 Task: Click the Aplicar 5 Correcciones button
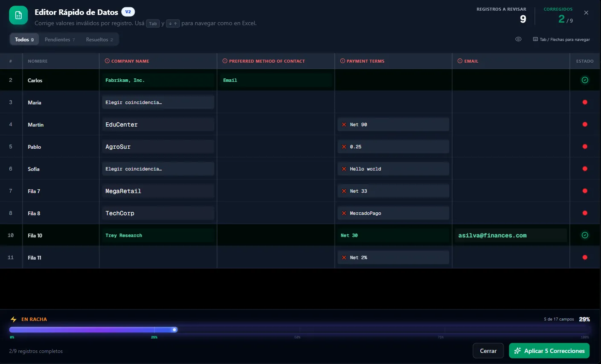(x=549, y=351)
